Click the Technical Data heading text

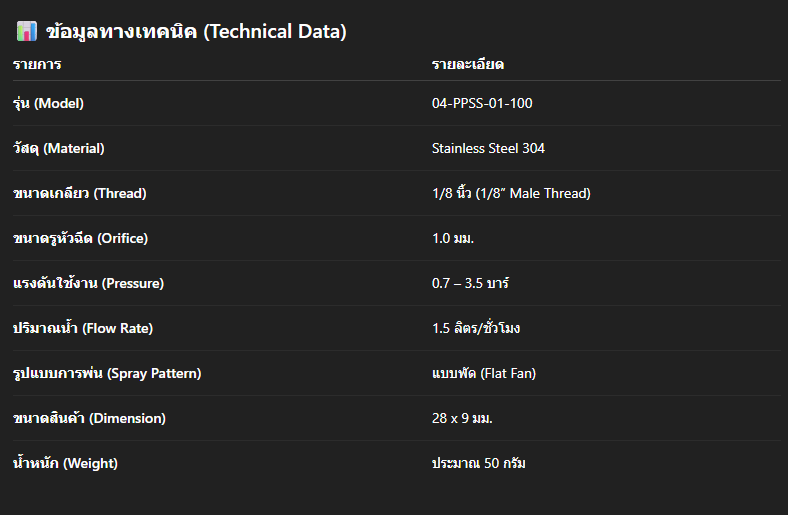(x=197, y=31)
